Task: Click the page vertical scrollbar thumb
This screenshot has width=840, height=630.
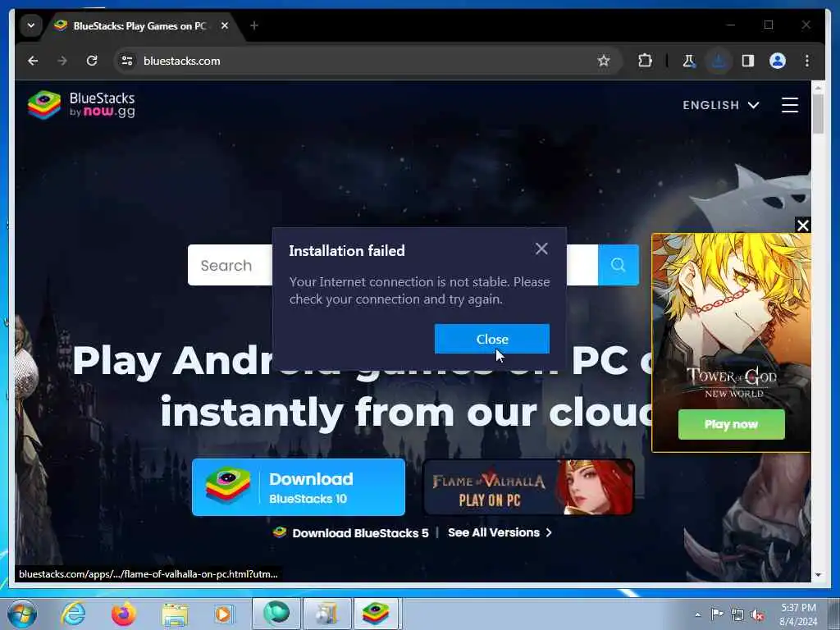Action: tap(818, 113)
